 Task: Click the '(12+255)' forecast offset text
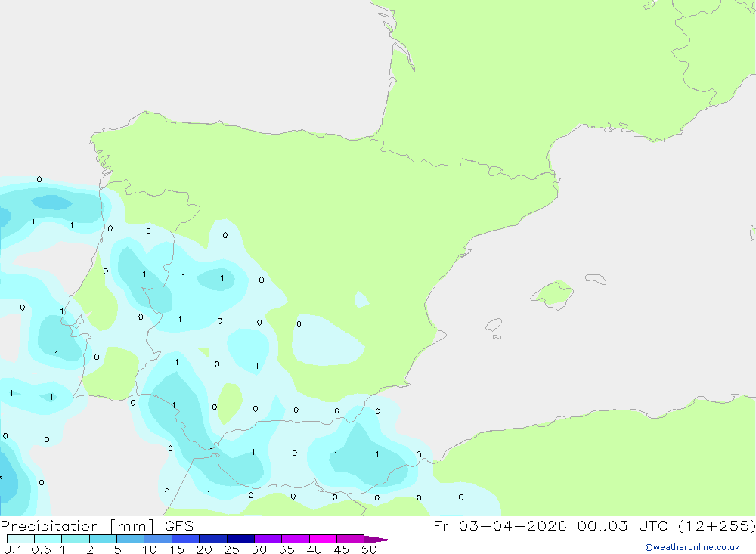coord(717,526)
